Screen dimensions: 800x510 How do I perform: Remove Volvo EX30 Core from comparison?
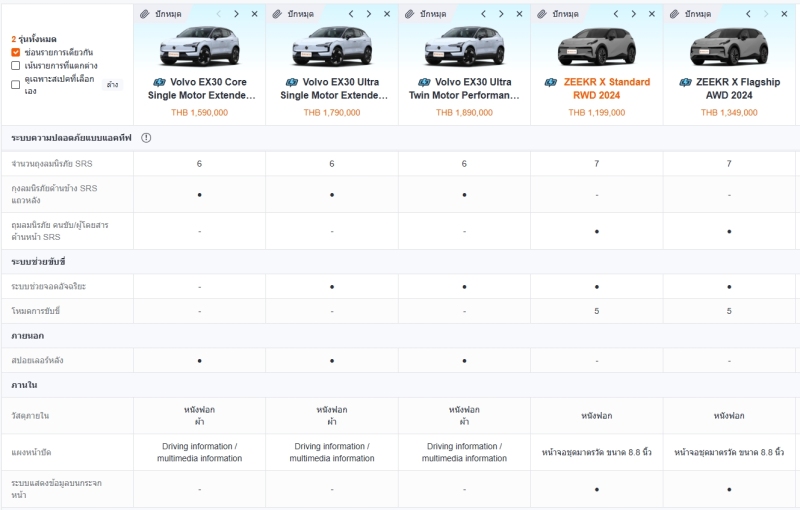255,14
